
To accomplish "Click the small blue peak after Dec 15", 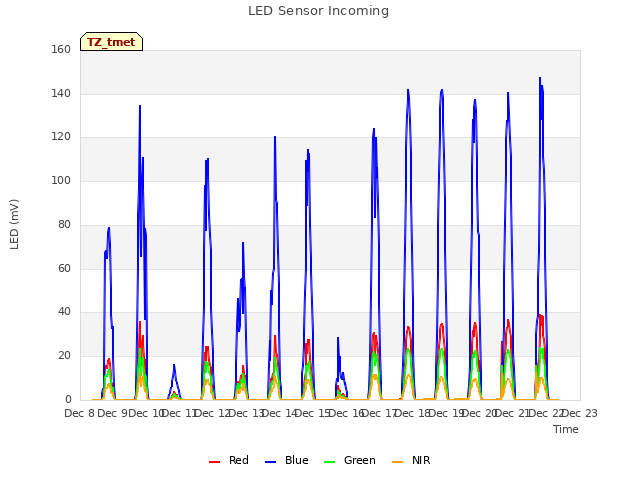I will 338,338.
